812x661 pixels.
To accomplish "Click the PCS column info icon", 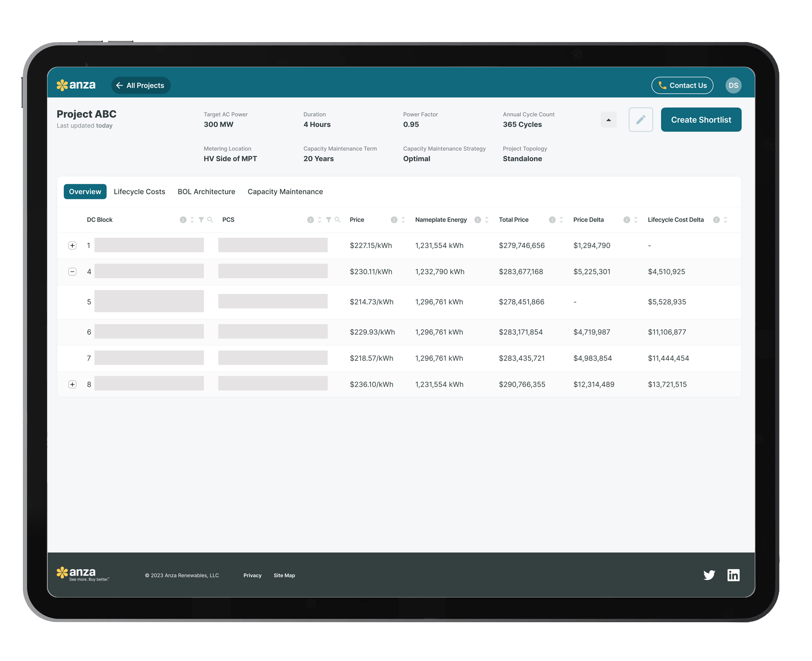I will (x=311, y=220).
